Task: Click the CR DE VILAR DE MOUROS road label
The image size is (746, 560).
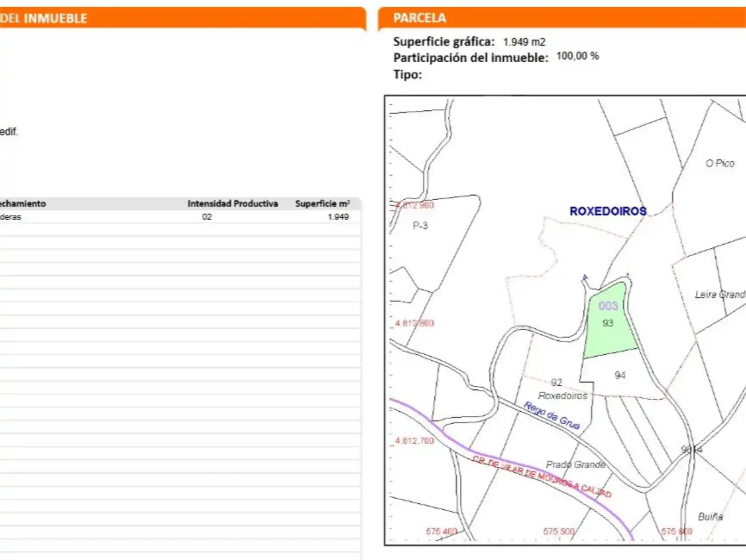Action: click(x=542, y=476)
